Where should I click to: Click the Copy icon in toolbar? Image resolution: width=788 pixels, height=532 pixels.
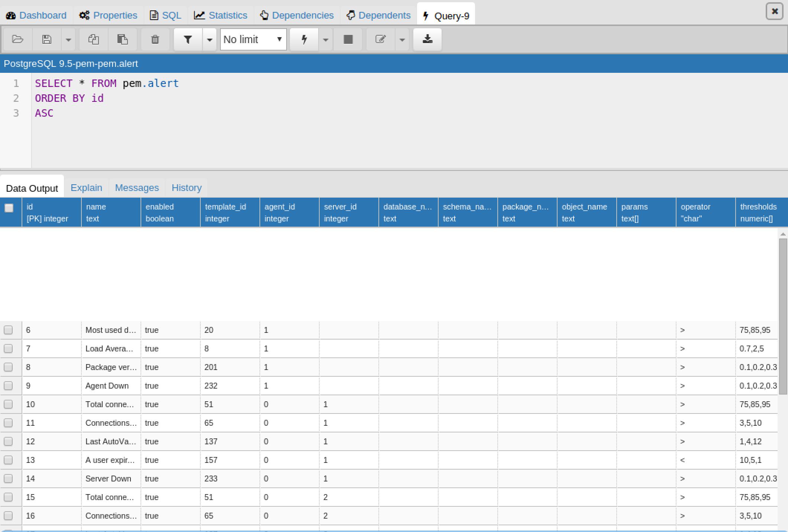[93, 39]
